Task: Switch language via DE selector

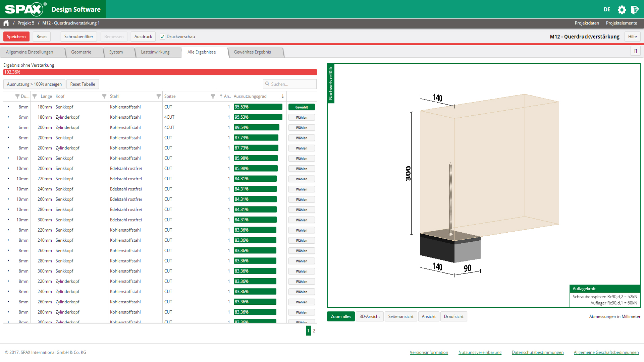Action: click(607, 10)
